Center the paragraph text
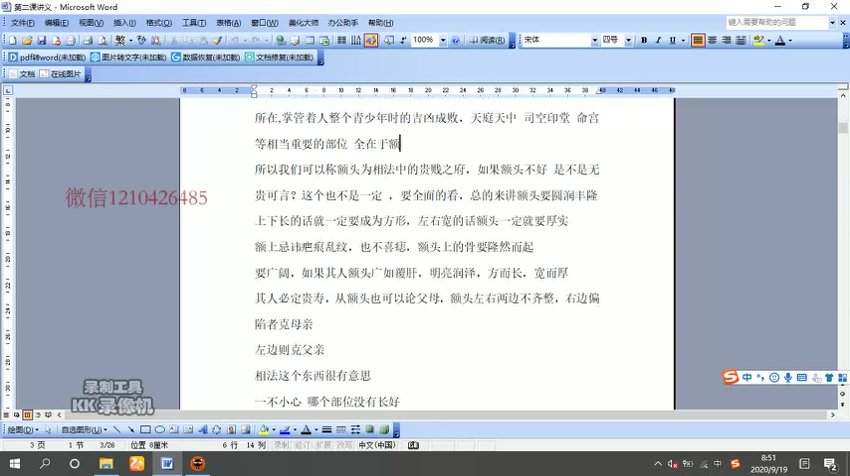850x476 pixels. 712,40
